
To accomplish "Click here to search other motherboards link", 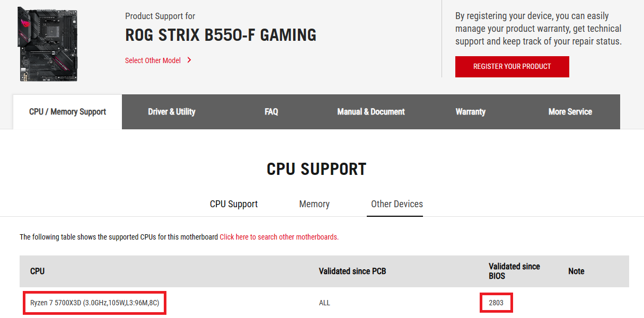I will [x=279, y=237].
